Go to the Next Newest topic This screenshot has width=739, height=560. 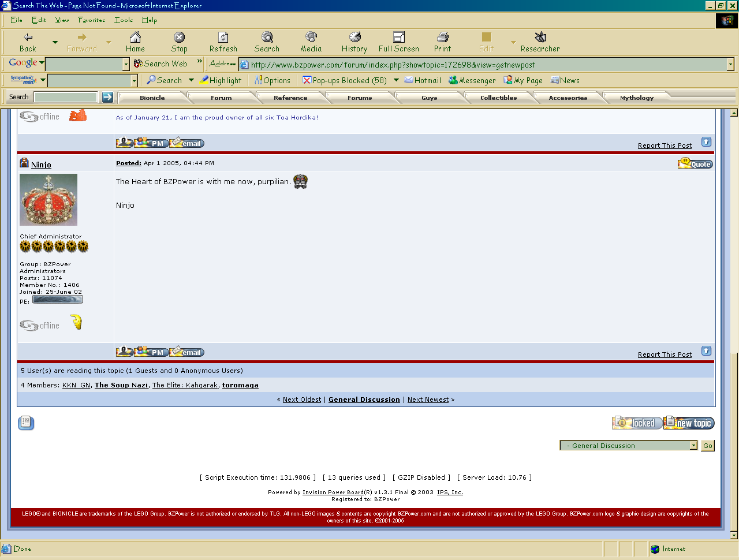coord(428,400)
